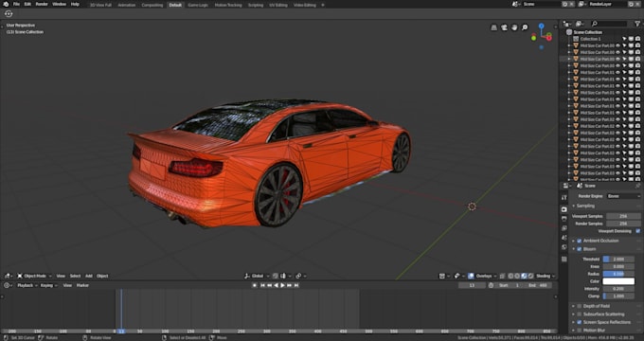Toggle Screen Space Reflections checkbox
Viewport: 644px width, 341px height.
pyautogui.click(x=579, y=322)
